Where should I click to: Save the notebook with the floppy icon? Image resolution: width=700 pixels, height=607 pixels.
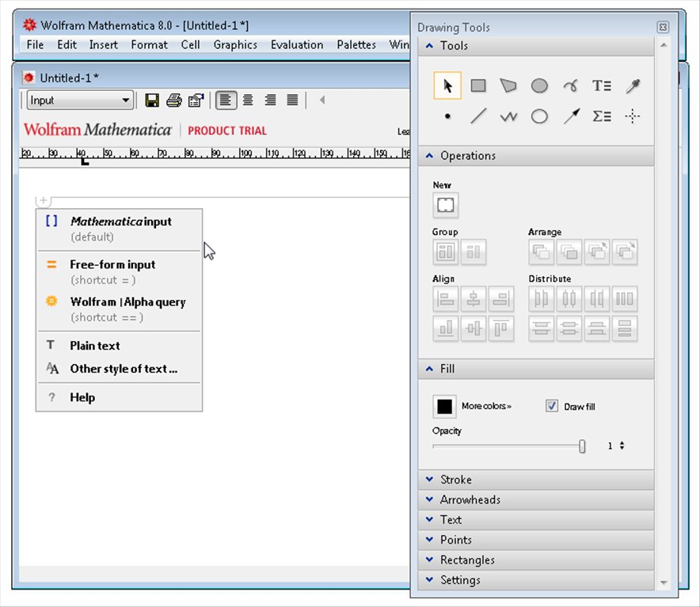pos(152,101)
